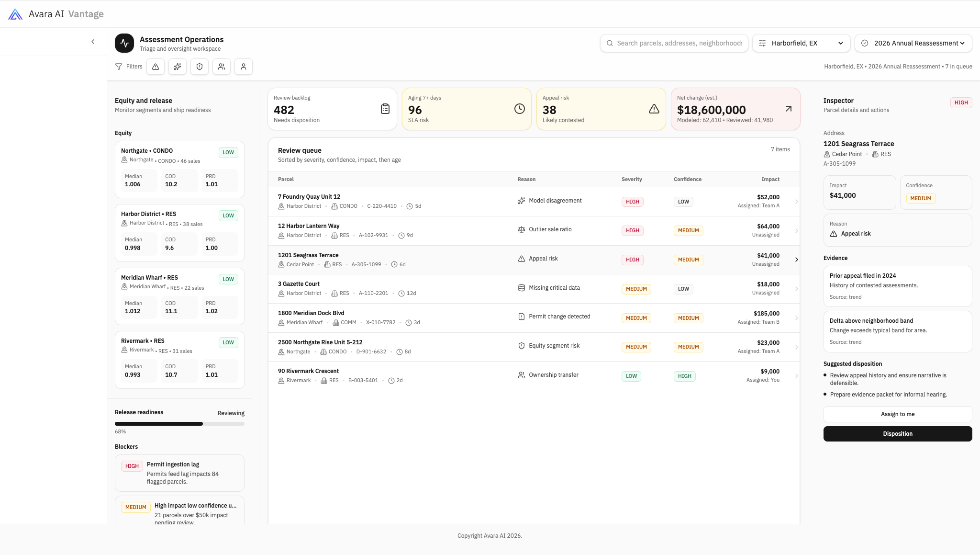
Task: Click the Assessment Operations pulse icon
Action: coord(124,43)
